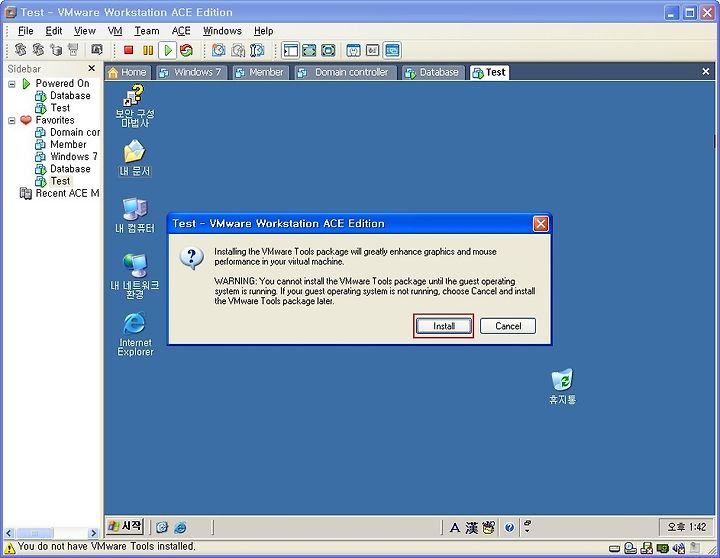
Task: Click the Revert to Snapshot icon
Action: [x=238, y=50]
